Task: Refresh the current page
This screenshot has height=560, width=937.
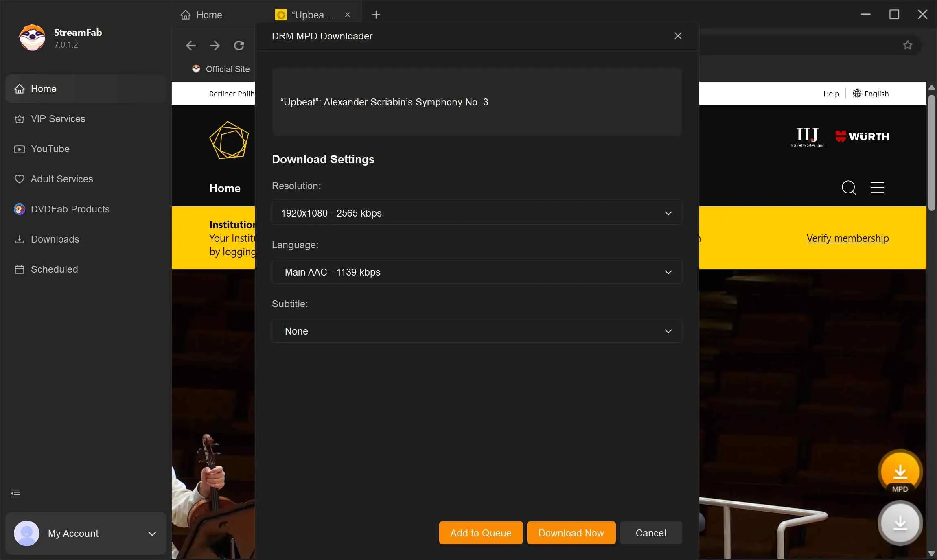Action: (x=239, y=46)
